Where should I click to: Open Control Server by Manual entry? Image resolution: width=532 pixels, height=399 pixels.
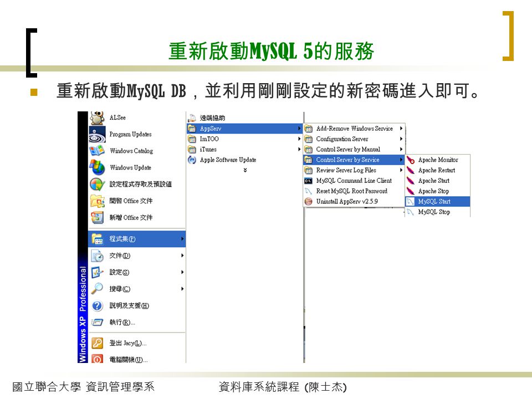point(354,150)
